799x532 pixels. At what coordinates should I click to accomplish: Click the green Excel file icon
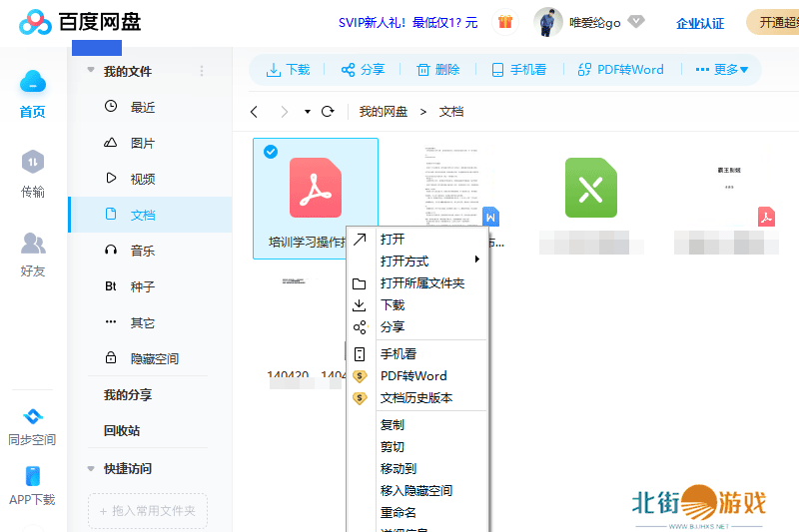(x=590, y=188)
